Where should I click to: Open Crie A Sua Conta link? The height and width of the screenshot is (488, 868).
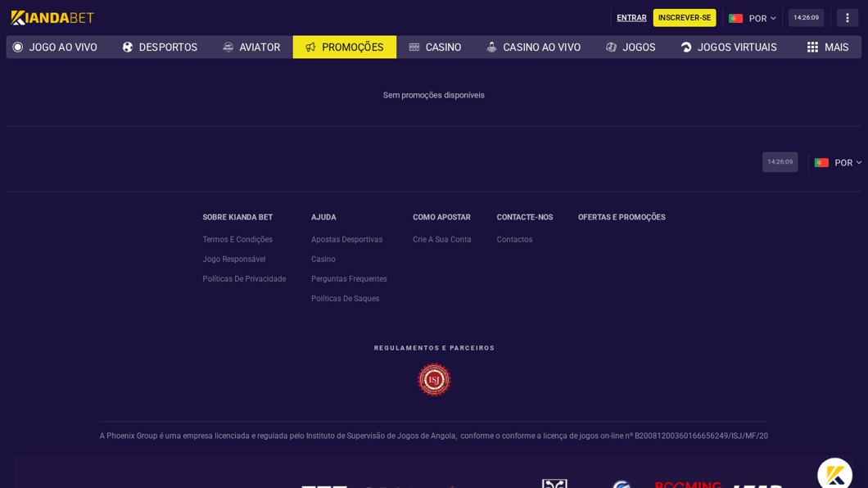coord(441,240)
